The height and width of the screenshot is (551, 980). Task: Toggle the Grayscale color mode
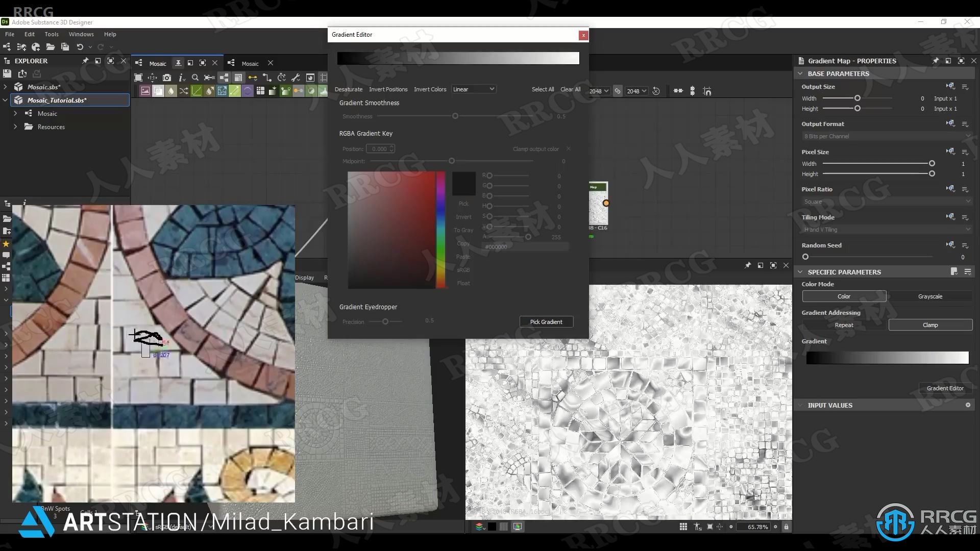click(930, 297)
